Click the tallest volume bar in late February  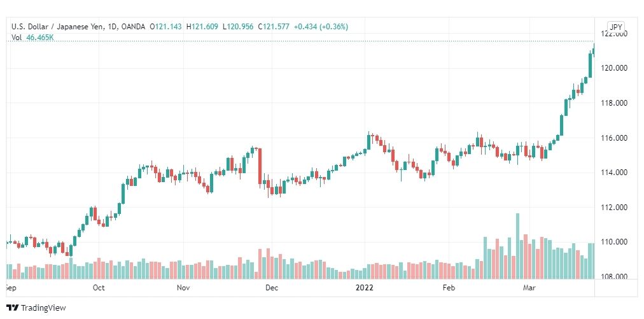coord(517,246)
